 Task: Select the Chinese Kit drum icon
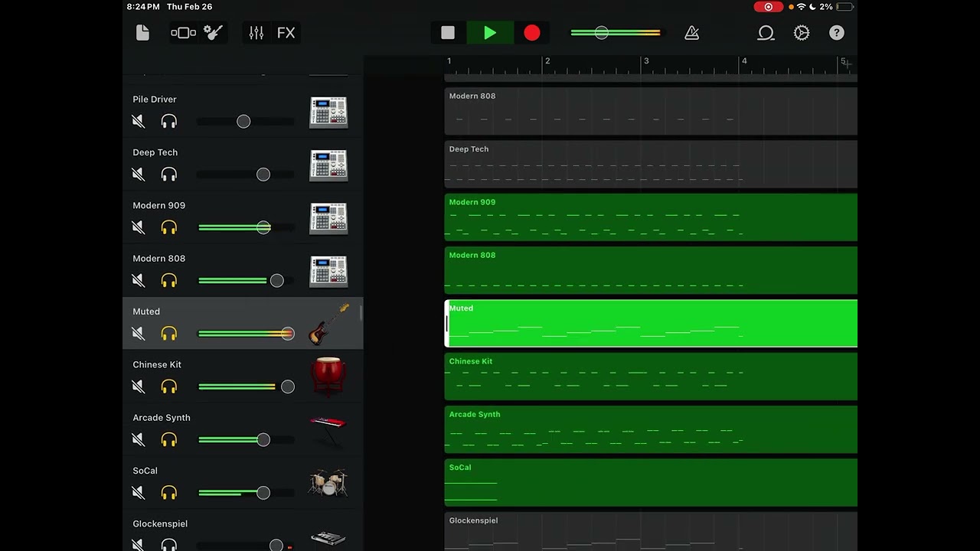[x=328, y=377]
